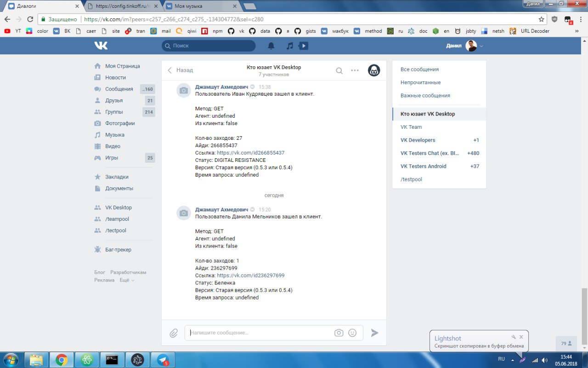Open the Chrome menu three dots

tap(581, 19)
